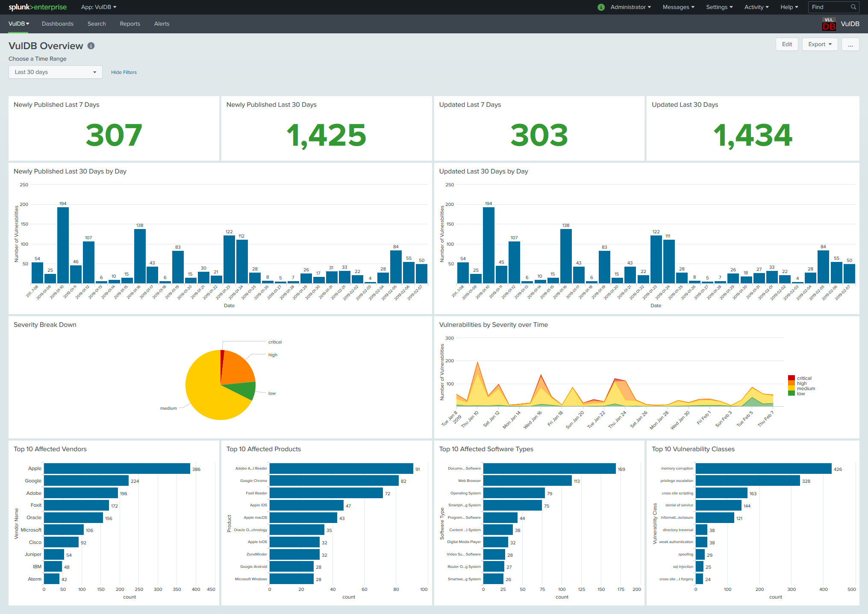Screen dimensions: 868x614
Task: Open the Settings dropdown
Action: 719,7
